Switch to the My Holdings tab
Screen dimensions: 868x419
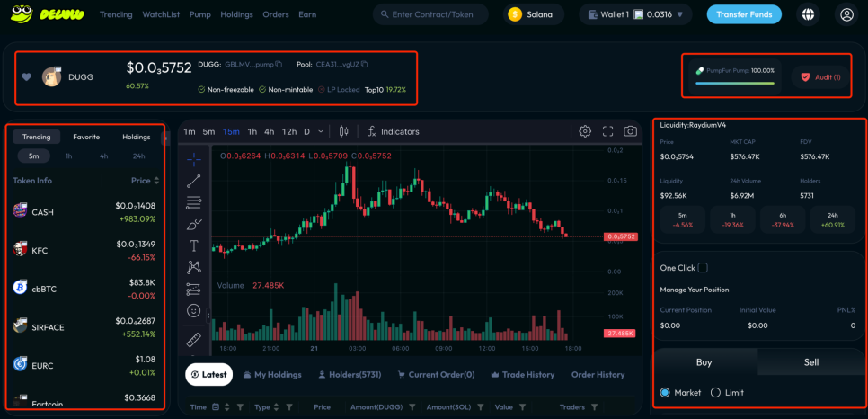(x=272, y=375)
